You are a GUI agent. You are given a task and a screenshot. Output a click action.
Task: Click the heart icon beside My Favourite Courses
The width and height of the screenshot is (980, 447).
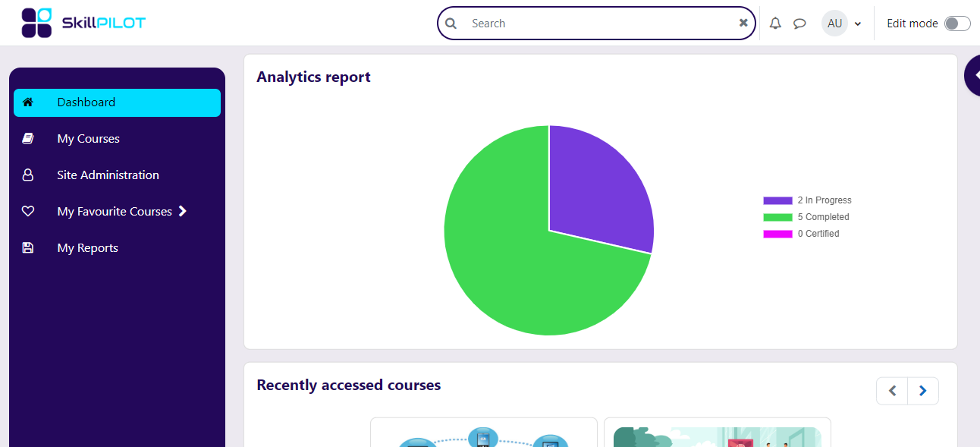point(27,211)
